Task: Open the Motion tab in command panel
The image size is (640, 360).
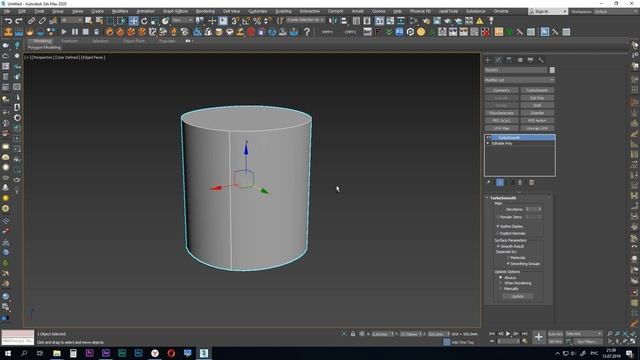Action: click(x=520, y=60)
